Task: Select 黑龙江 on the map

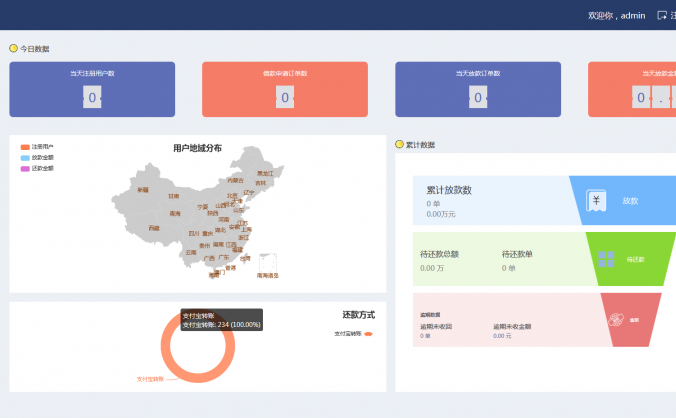Action: (x=265, y=173)
